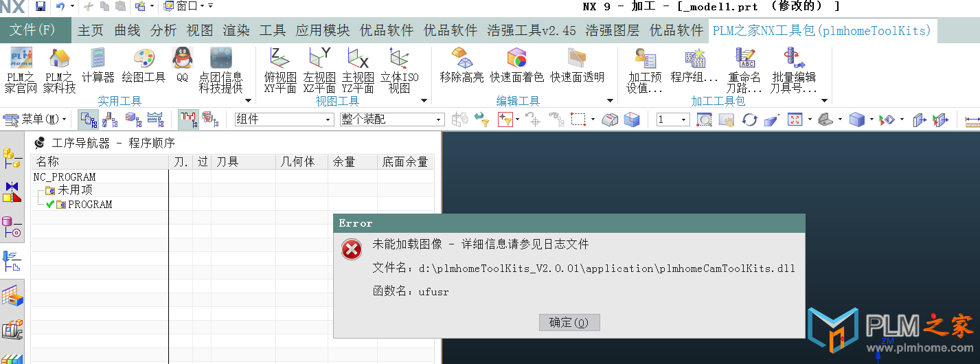Image resolution: width=980 pixels, height=364 pixels.
Task: Click the 快速面着色 tool
Action: point(516,65)
